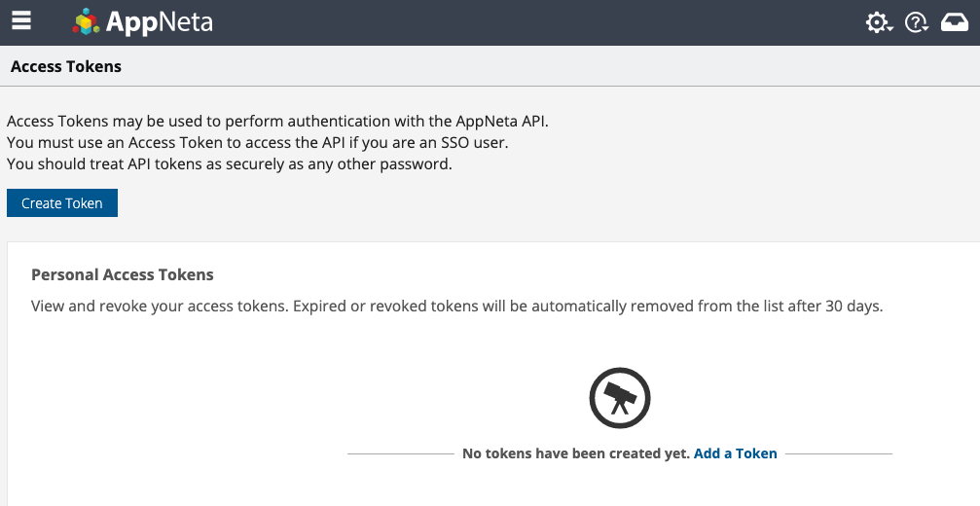
Task: Expand the small arrow beside the gear
Action: tap(891, 29)
